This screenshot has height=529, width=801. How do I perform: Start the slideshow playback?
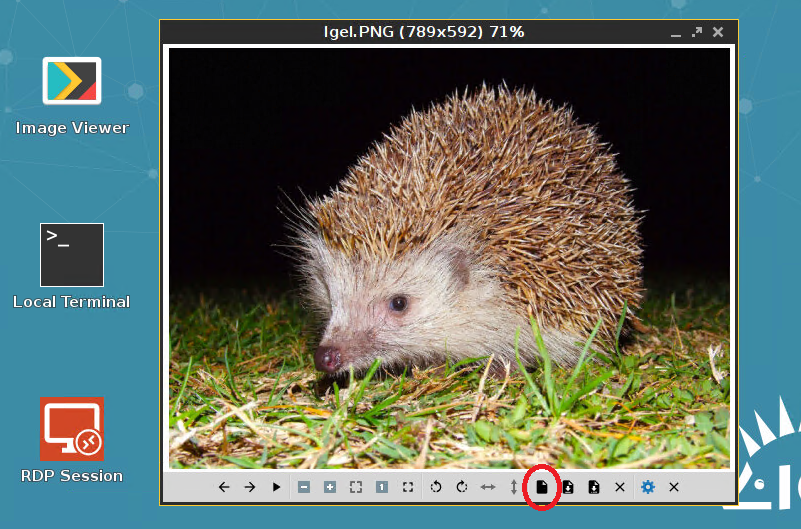pos(277,487)
